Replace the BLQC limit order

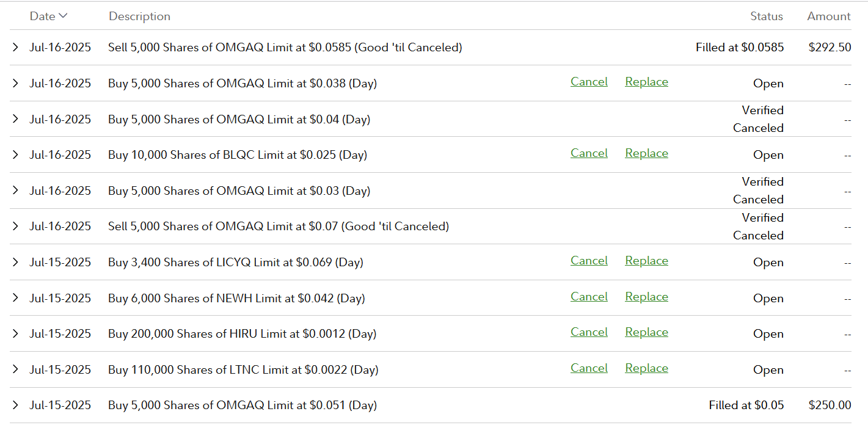click(x=646, y=153)
